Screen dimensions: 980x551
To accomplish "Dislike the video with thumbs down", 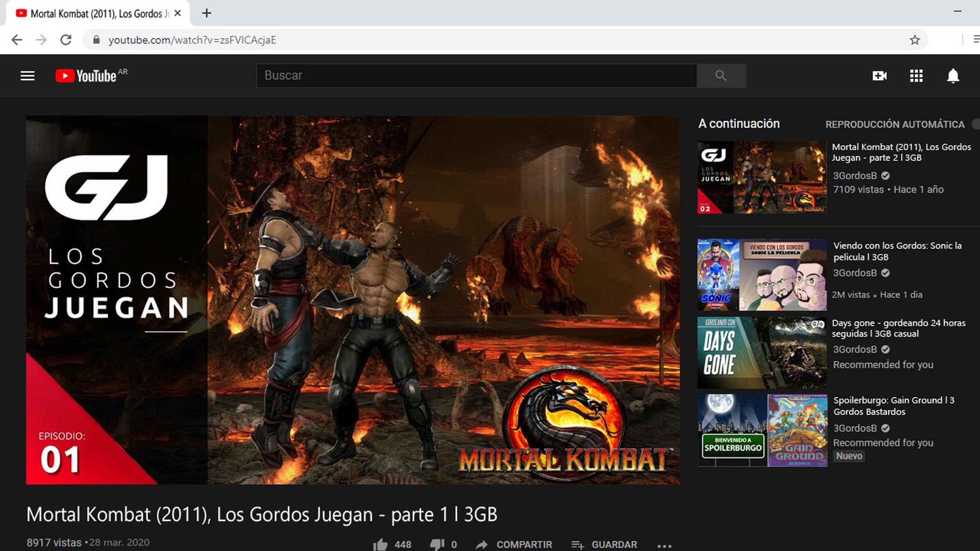I will (437, 544).
